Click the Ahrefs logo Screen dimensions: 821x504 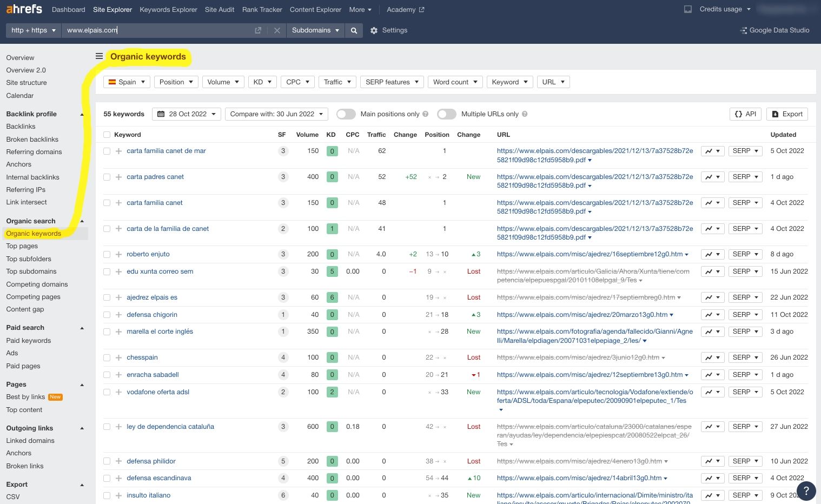pos(24,9)
